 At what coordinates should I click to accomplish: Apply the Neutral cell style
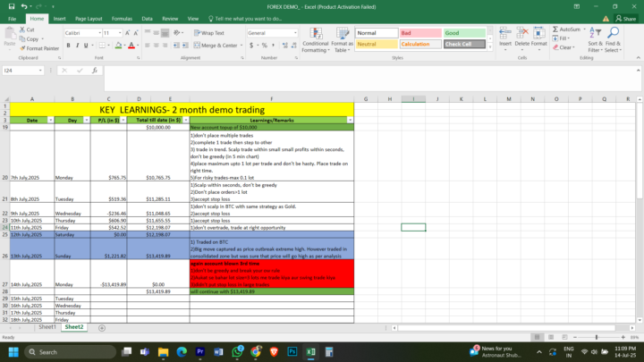[x=377, y=44]
